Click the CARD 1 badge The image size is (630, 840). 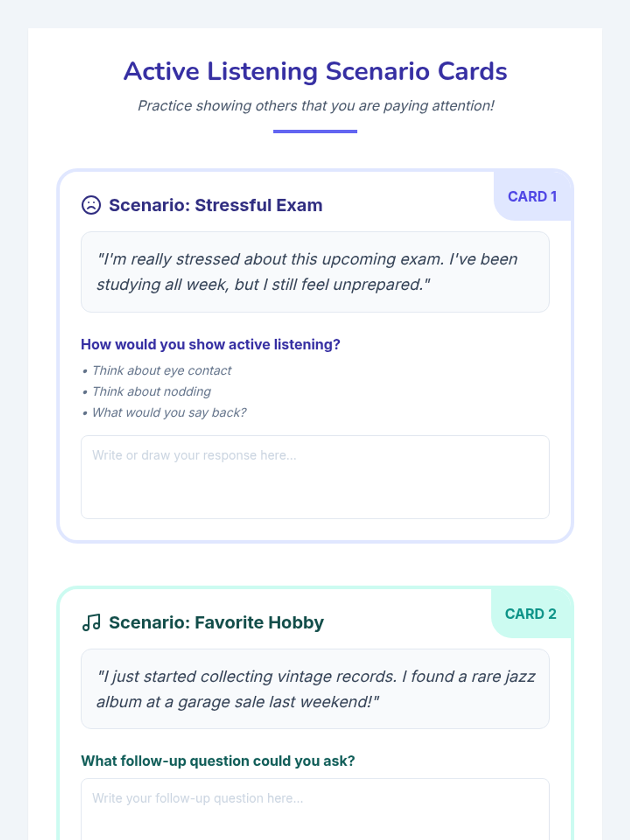[x=532, y=196]
